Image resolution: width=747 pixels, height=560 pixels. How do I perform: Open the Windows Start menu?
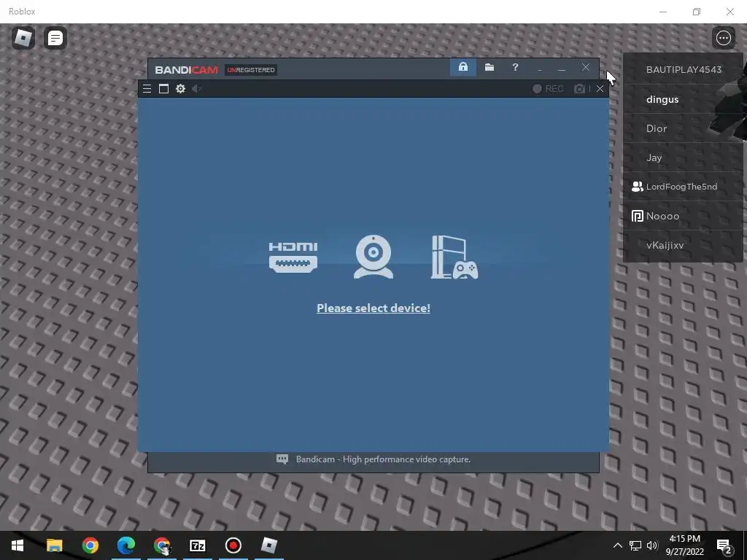pyautogui.click(x=18, y=545)
